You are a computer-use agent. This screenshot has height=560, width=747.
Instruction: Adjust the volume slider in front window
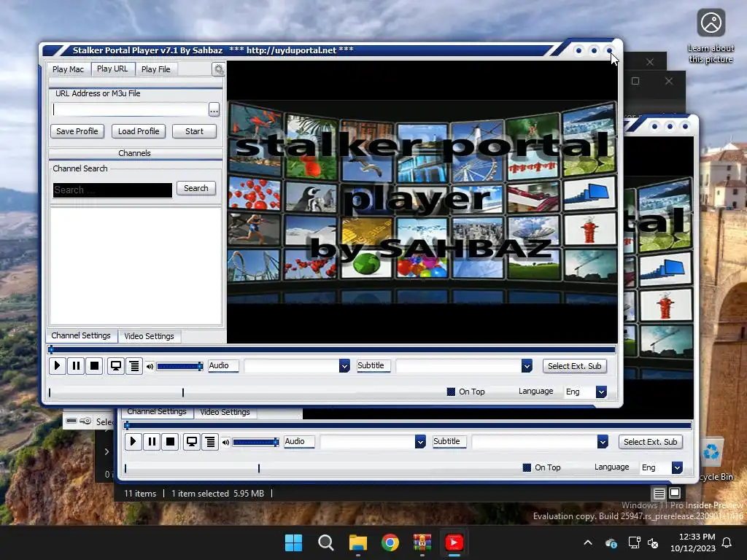[179, 366]
